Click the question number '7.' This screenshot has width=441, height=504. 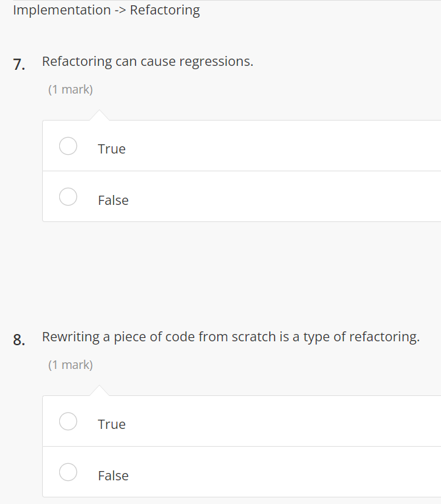tap(20, 64)
